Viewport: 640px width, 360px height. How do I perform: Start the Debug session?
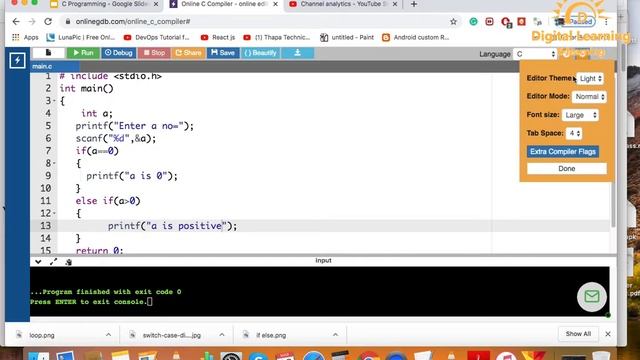(118, 53)
